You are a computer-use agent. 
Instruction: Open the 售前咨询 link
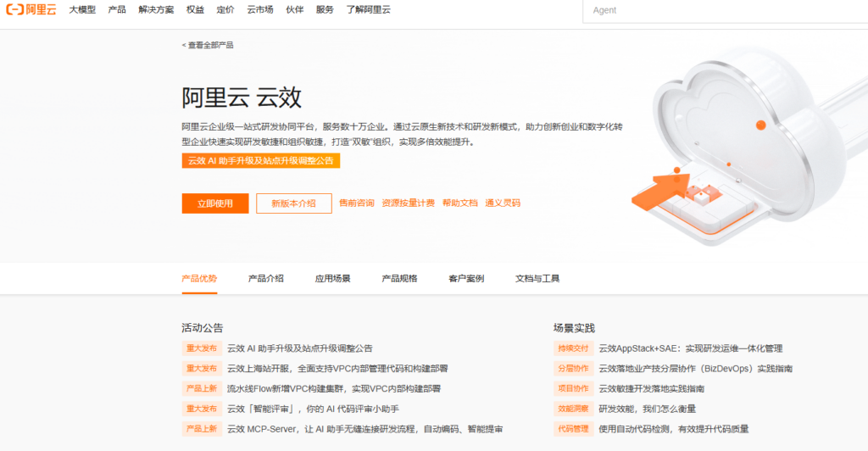(357, 203)
